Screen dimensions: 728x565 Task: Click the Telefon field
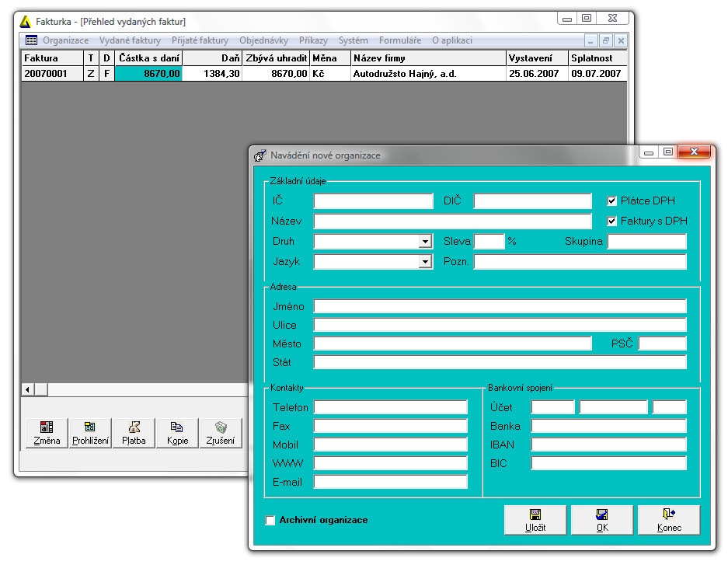[391, 407]
